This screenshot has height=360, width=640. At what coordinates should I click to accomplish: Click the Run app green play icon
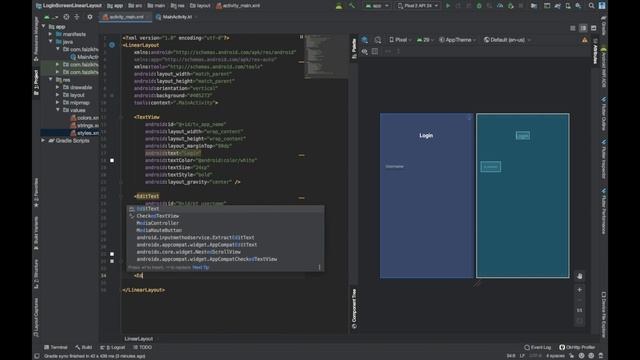(448, 6)
